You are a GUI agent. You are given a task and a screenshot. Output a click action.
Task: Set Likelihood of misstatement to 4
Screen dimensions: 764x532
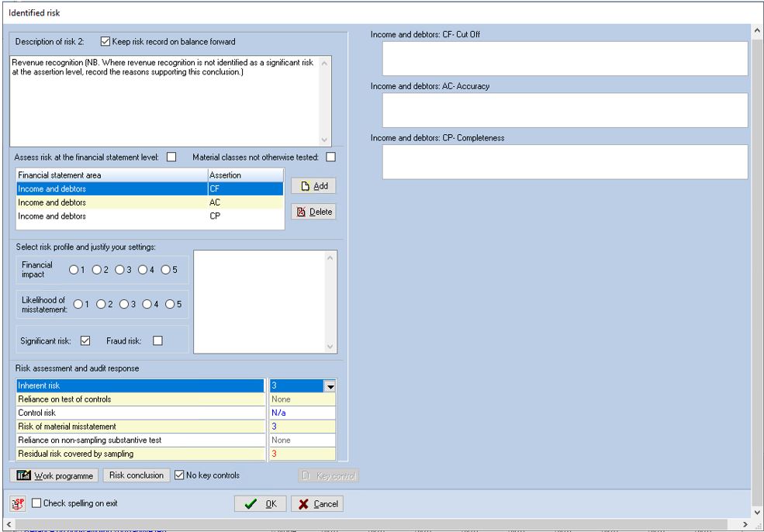click(x=147, y=304)
